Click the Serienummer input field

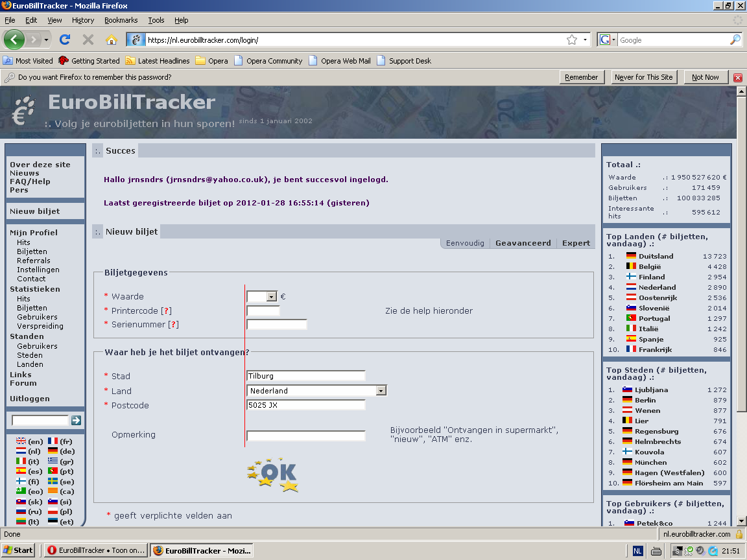coord(277,325)
